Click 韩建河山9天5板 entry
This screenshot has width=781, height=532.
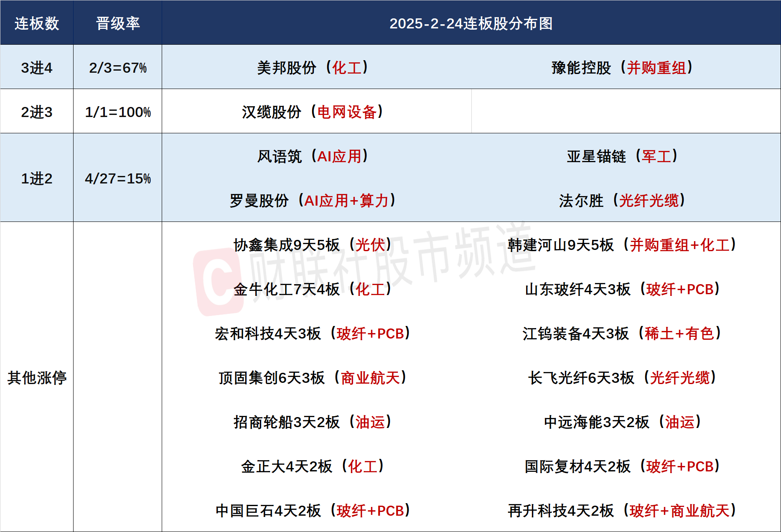[622, 245]
